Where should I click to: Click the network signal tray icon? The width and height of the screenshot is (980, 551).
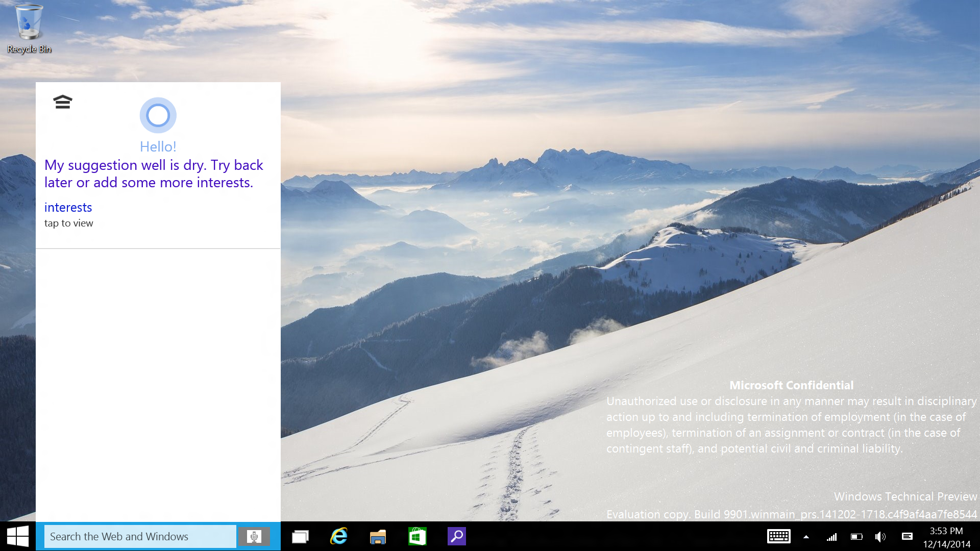[832, 536]
